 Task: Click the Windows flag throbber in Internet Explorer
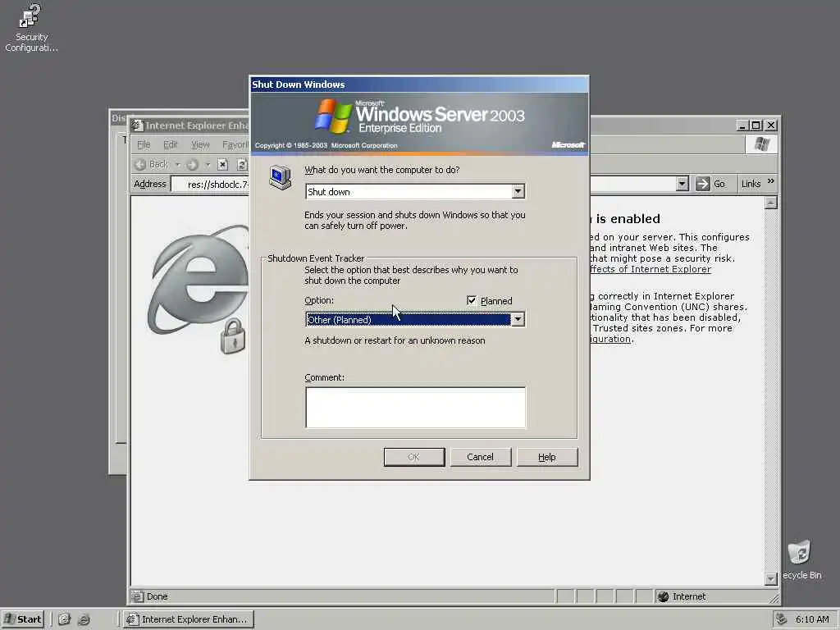(x=762, y=144)
